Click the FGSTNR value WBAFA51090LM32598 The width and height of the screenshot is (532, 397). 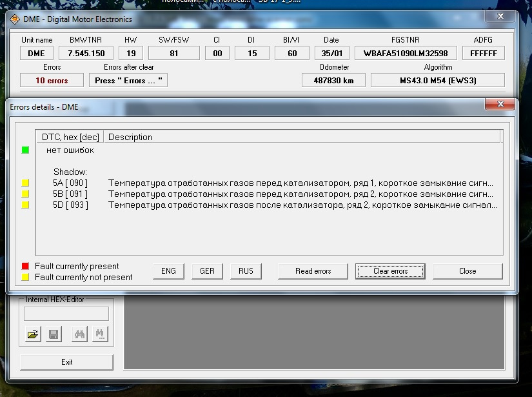coord(406,54)
